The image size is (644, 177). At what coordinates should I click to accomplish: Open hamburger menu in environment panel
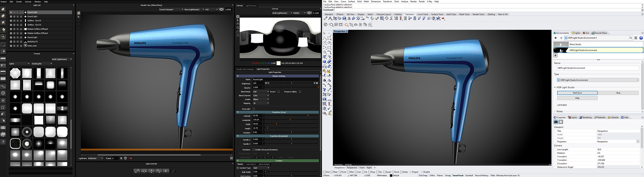click(x=636, y=38)
